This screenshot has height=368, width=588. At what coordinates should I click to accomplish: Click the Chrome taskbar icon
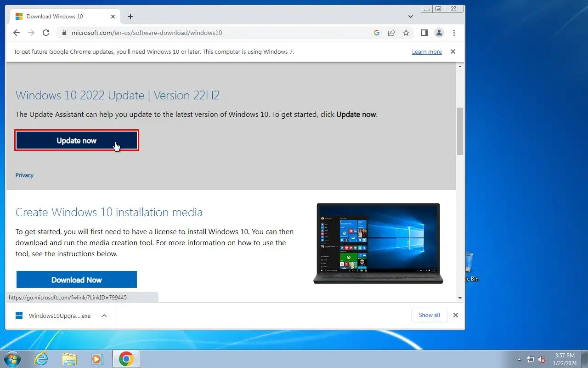[126, 359]
